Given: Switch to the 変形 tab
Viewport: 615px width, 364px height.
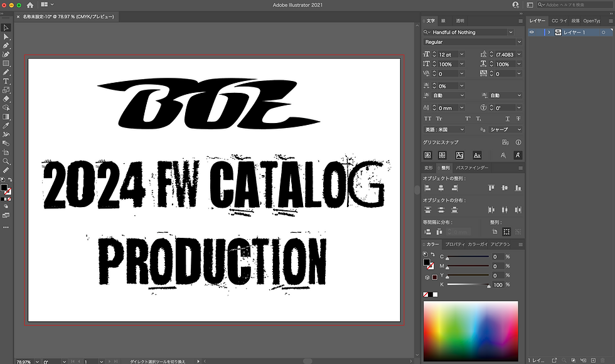Looking at the screenshot, I should [428, 168].
